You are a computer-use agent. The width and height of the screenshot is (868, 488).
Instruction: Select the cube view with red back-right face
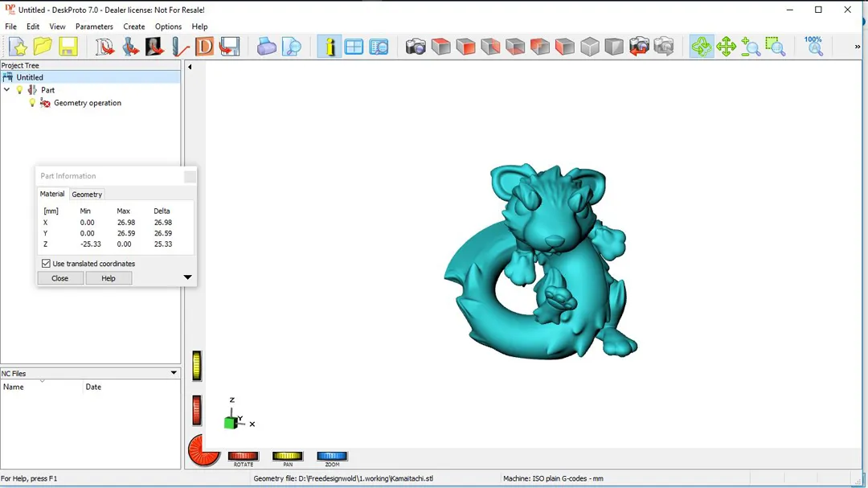pyautogui.click(x=490, y=47)
